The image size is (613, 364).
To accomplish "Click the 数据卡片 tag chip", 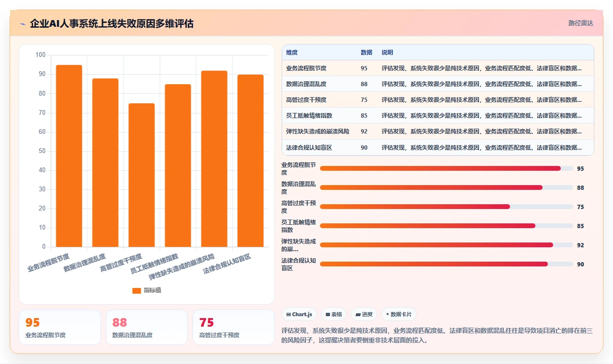I will click(x=399, y=314).
